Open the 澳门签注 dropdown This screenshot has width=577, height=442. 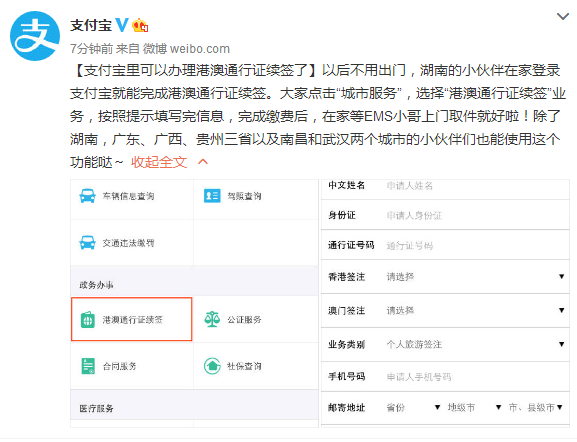(475, 310)
